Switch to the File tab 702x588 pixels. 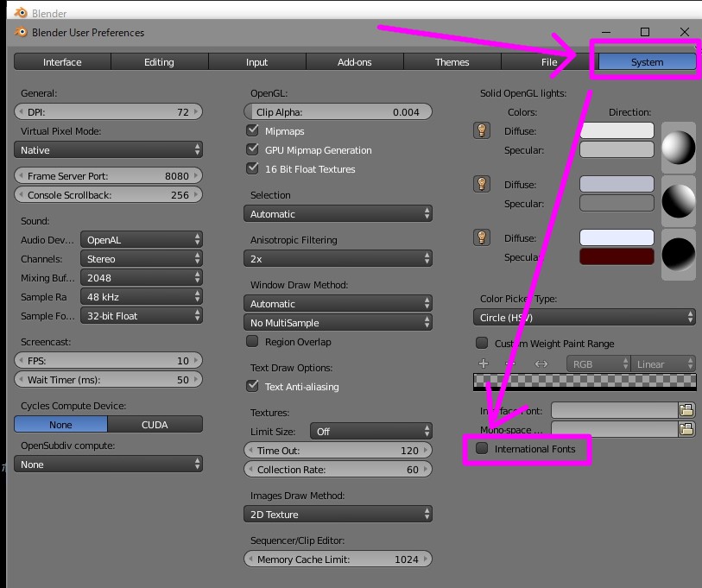pyautogui.click(x=549, y=62)
